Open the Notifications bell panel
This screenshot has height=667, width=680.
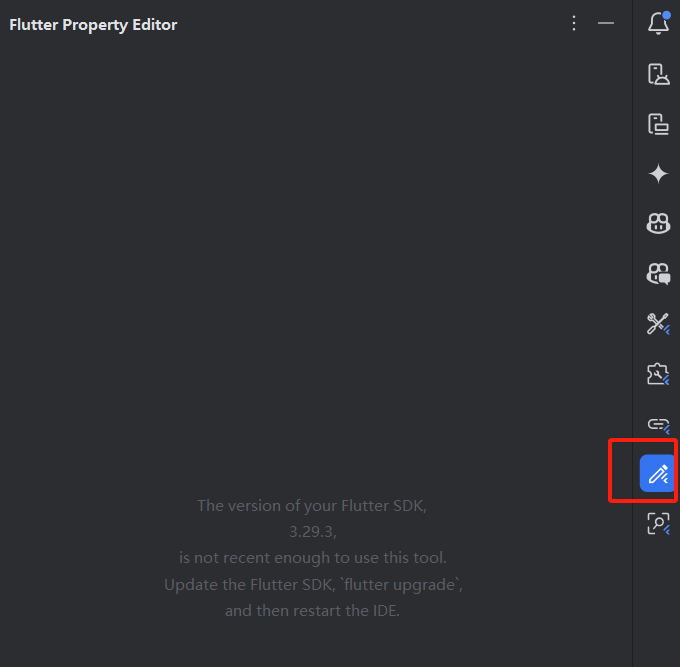658,24
